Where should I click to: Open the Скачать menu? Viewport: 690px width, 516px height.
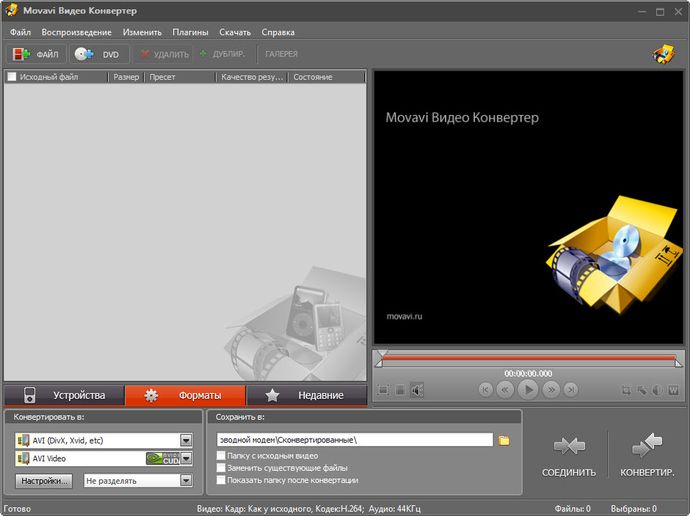[235, 32]
